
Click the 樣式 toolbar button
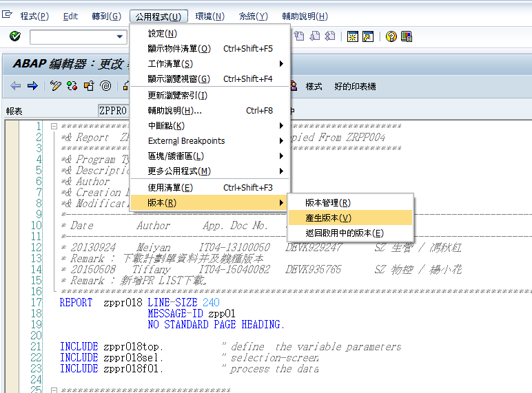click(314, 87)
